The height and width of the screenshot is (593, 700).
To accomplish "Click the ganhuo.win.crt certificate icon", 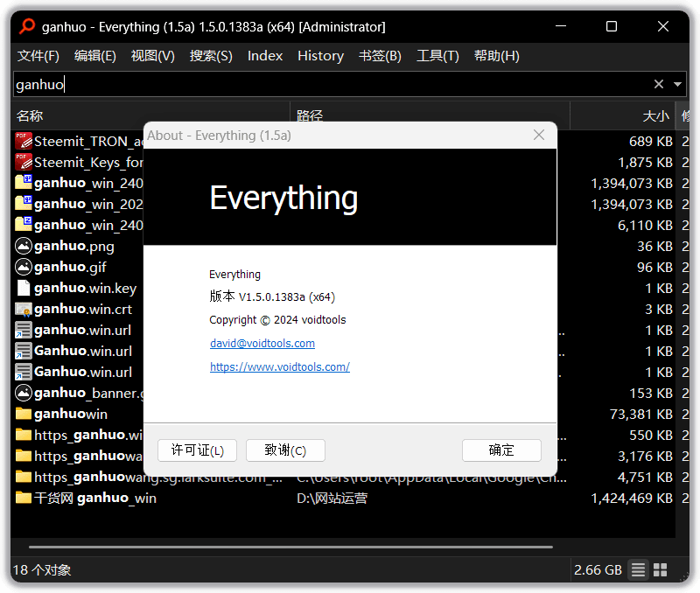I will point(24,309).
